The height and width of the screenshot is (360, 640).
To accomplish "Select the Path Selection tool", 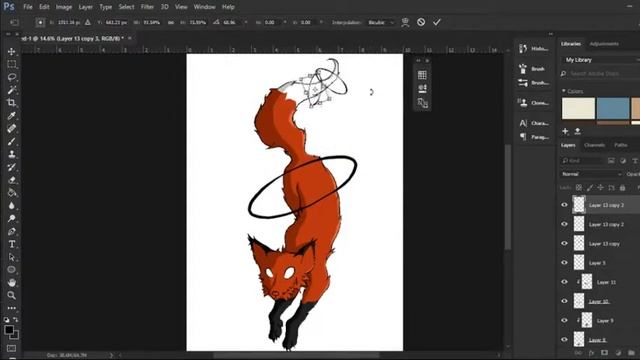I will tap(11, 257).
